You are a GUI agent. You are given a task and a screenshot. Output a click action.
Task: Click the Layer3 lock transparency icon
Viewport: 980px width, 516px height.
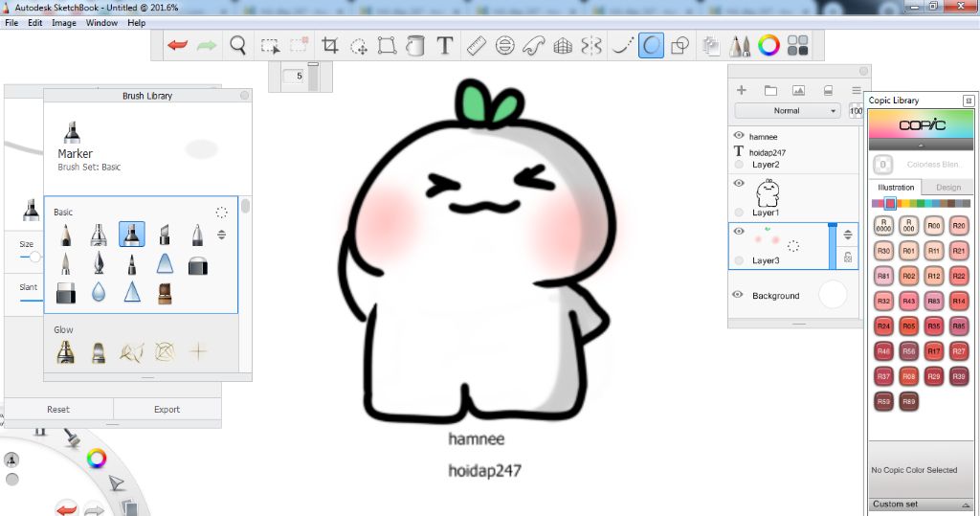click(x=848, y=257)
